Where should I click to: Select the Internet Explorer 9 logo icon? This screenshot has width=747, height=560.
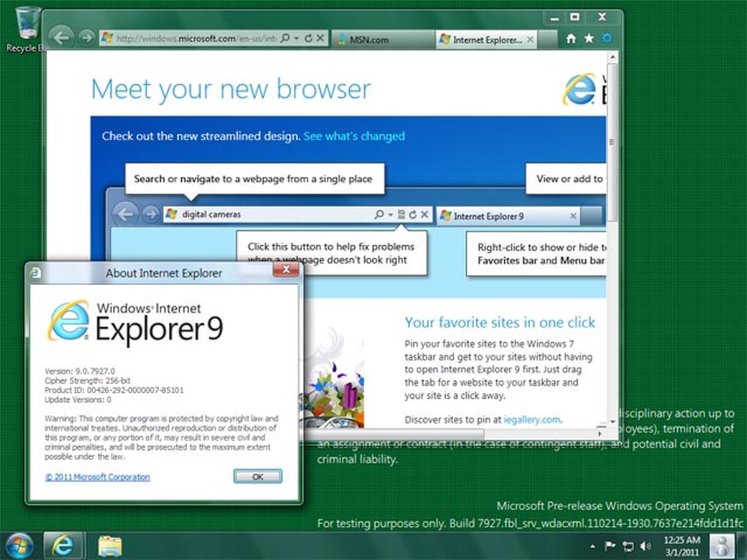pyautogui.click(x=70, y=322)
